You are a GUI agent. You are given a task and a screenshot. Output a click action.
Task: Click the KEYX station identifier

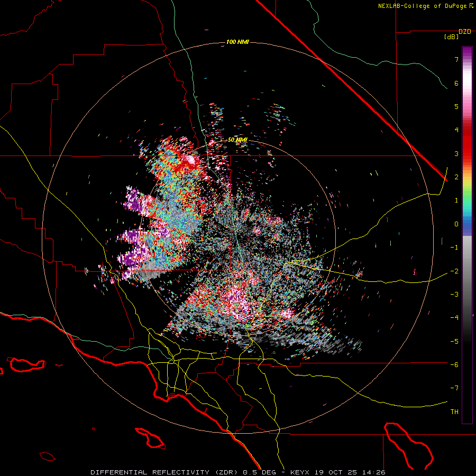[300, 472]
